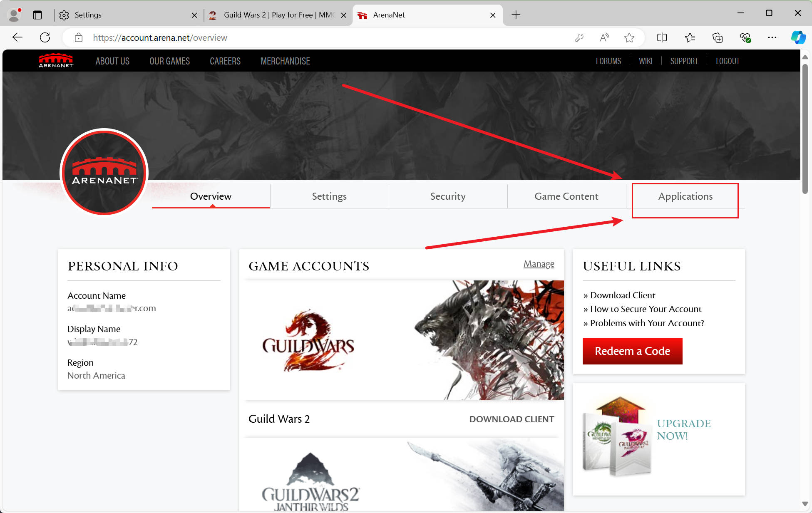Reload the page with the refresh icon
812x513 pixels.
coord(45,37)
